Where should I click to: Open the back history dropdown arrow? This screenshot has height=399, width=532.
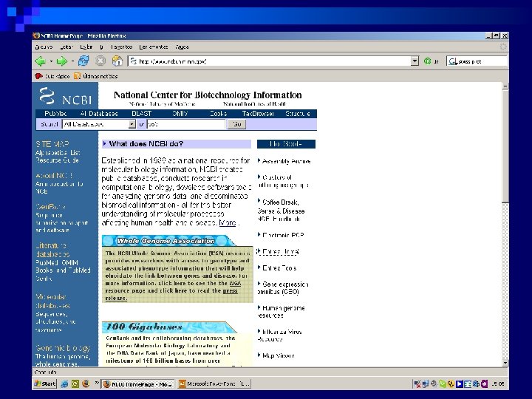(51, 61)
